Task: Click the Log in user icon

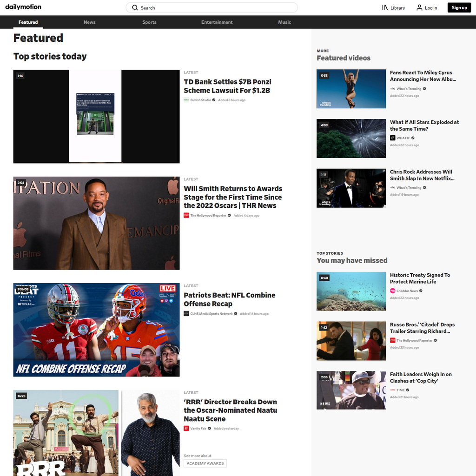Action: point(419,7)
